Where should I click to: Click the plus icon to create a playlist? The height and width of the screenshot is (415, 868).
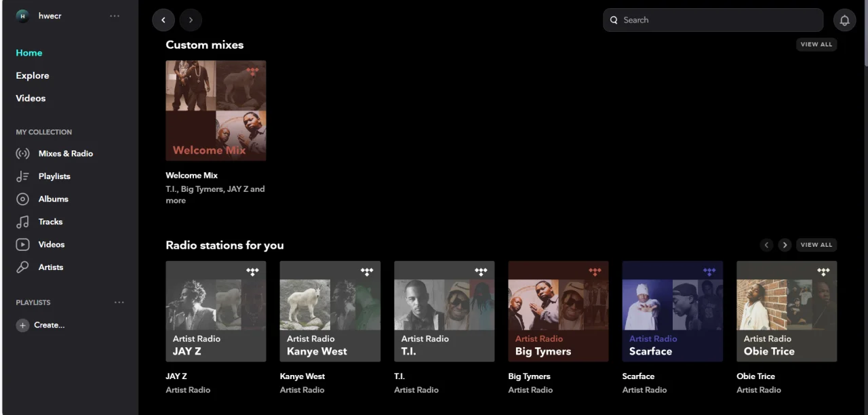point(22,325)
